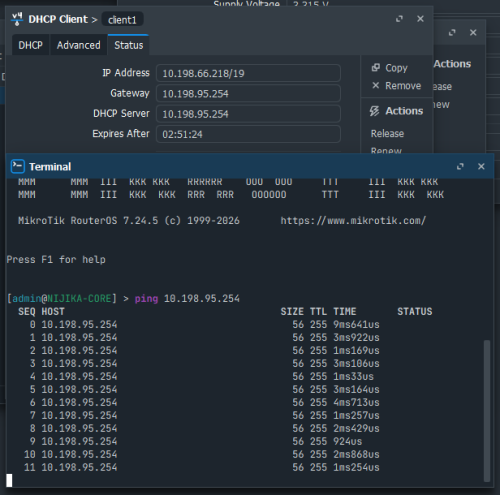Open the Advanced tab
Screen dimensions: 500x495
click(x=78, y=45)
